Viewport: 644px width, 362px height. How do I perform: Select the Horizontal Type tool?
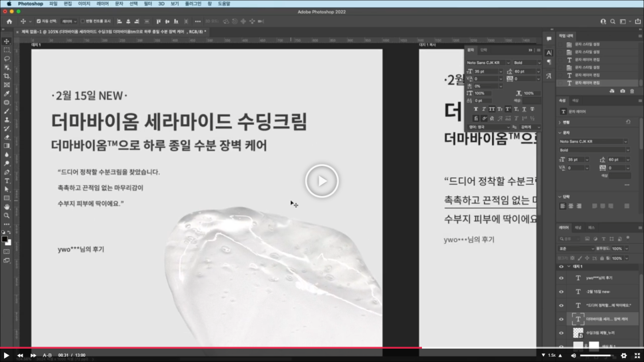7,181
